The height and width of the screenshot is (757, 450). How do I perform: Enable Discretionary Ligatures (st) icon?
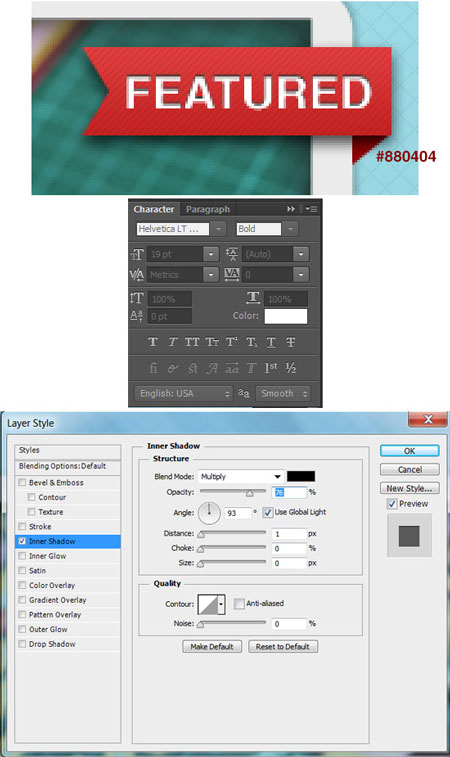192,368
